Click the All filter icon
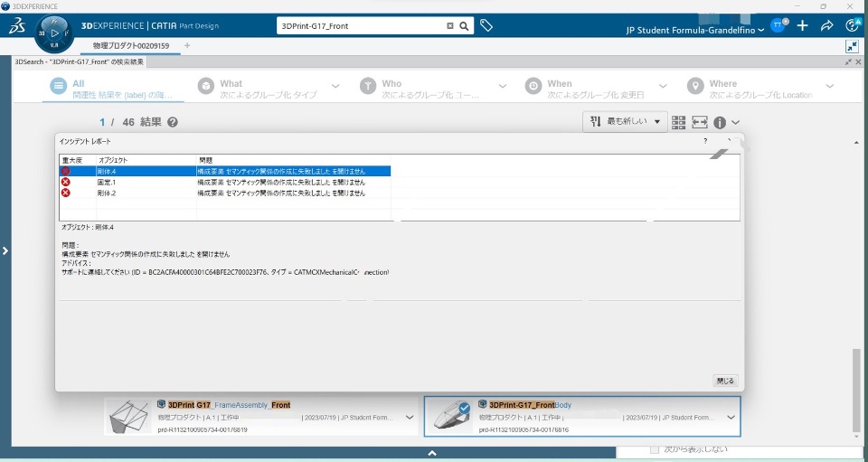 (58, 86)
